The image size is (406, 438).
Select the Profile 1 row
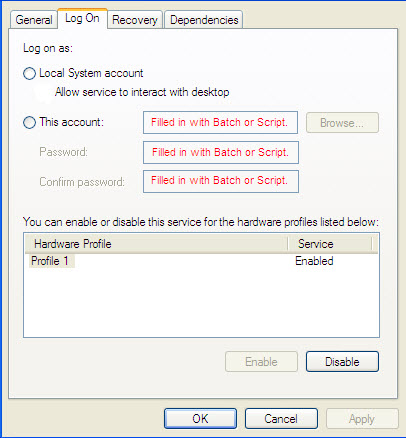[x=201, y=261]
